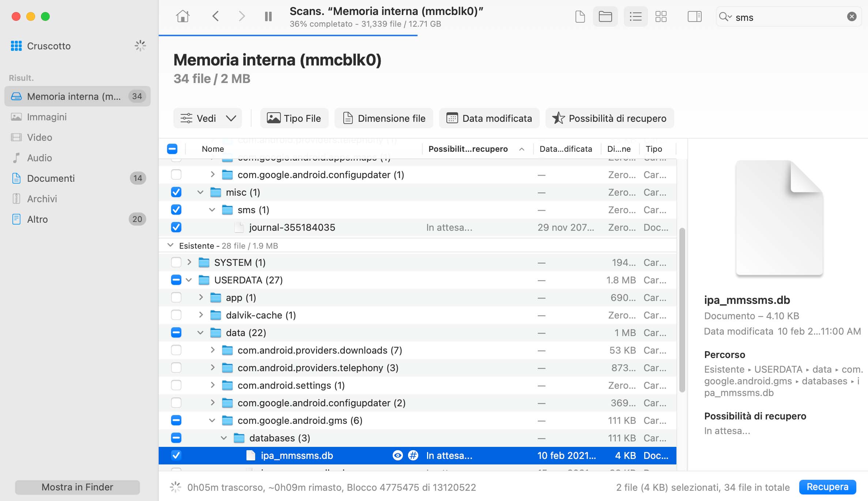Switch to grid view icon

tap(661, 16)
